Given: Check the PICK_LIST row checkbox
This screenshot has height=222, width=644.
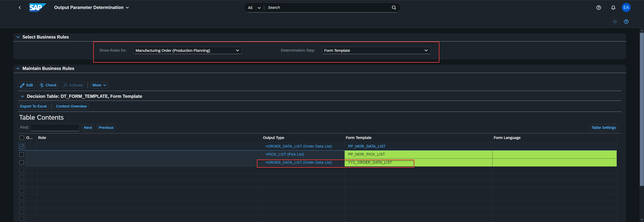Looking at the screenshot, I should click(22, 154).
